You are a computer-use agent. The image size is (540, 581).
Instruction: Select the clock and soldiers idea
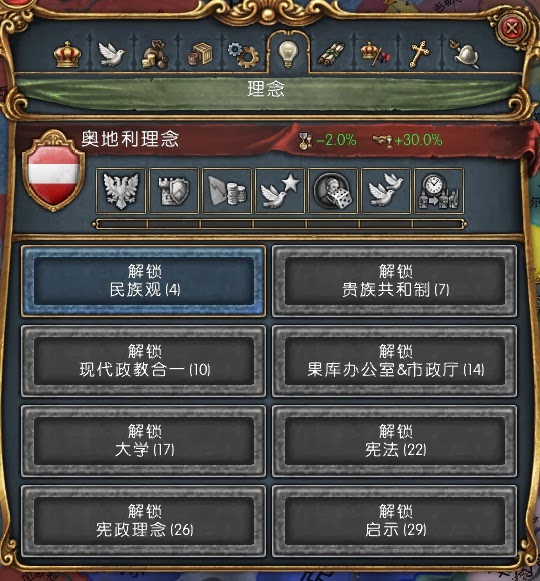pyautogui.click(x=439, y=191)
